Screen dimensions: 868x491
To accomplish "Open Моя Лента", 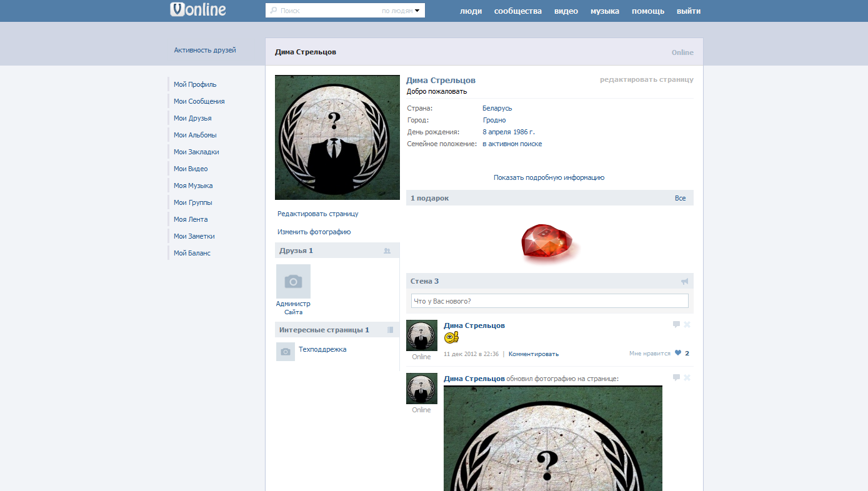I will (191, 219).
